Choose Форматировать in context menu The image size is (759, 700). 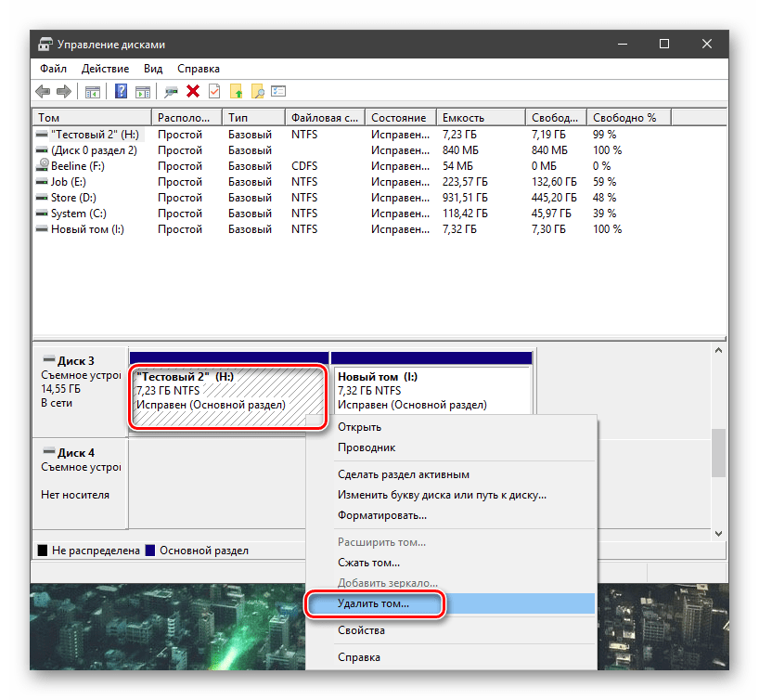click(382, 515)
